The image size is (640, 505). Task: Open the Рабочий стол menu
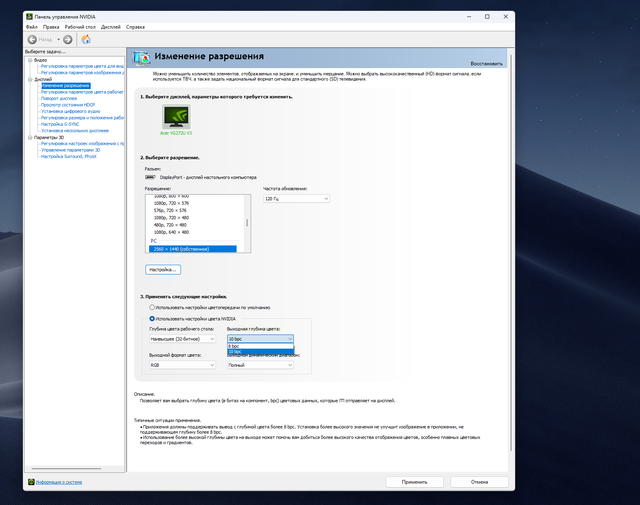click(x=80, y=27)
